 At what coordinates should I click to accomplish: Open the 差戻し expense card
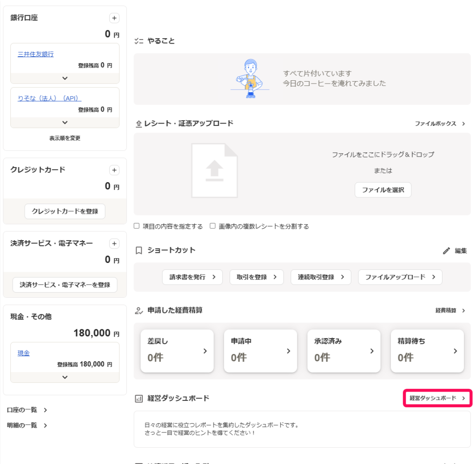[x=177, y=351]
